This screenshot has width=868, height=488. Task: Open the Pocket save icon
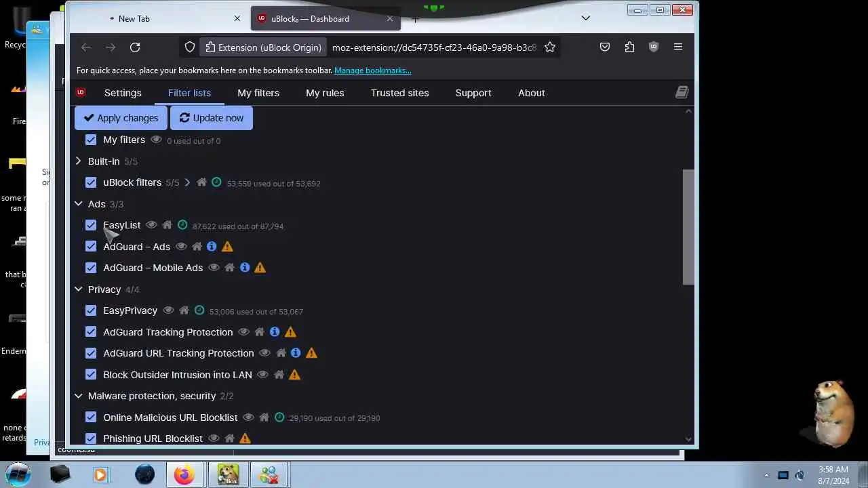coord(605,47)
